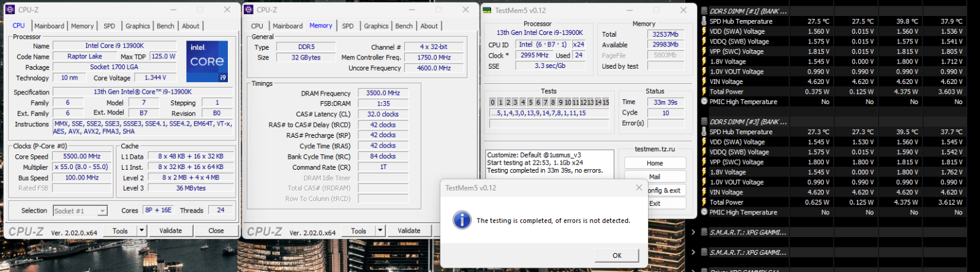Viewport: 980px width, 272px height.
Task: Open Bench tab in left CPU-Z window
Action: (x=165, y=26)
